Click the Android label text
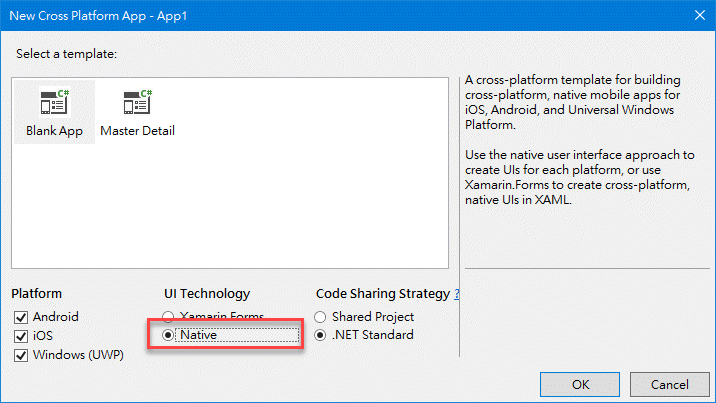This screenshot has height=403, width=716. 56,317
